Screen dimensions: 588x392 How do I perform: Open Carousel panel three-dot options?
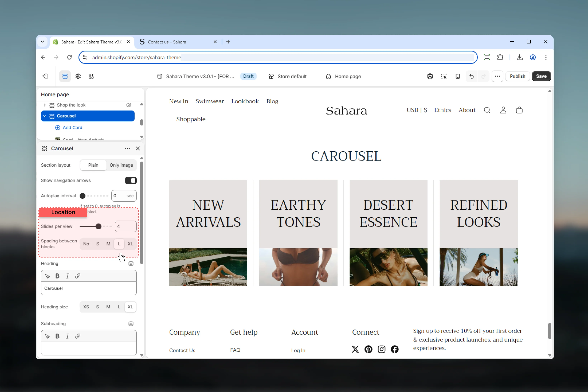pyautogui.click(x=128, y=148)
